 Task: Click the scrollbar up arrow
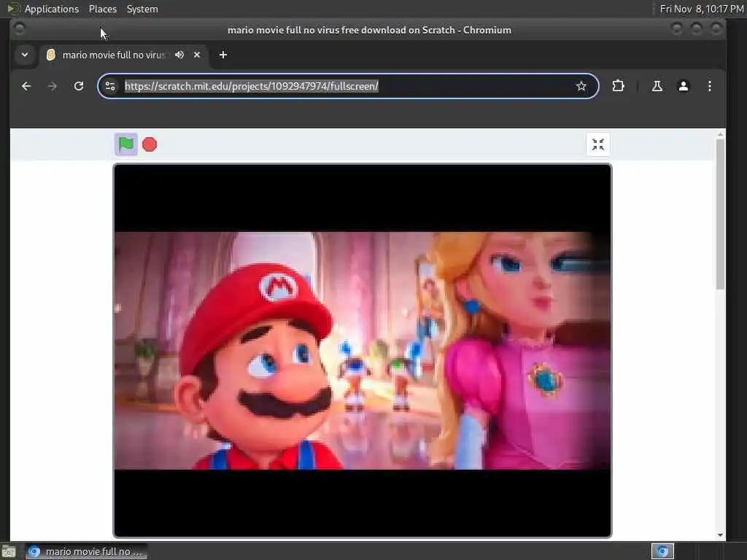point(720,135)
